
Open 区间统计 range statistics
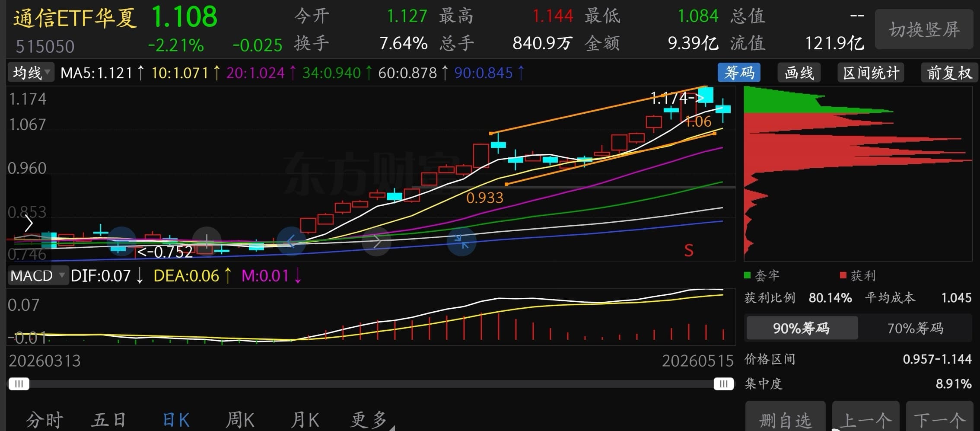click(x=871, y=73)
